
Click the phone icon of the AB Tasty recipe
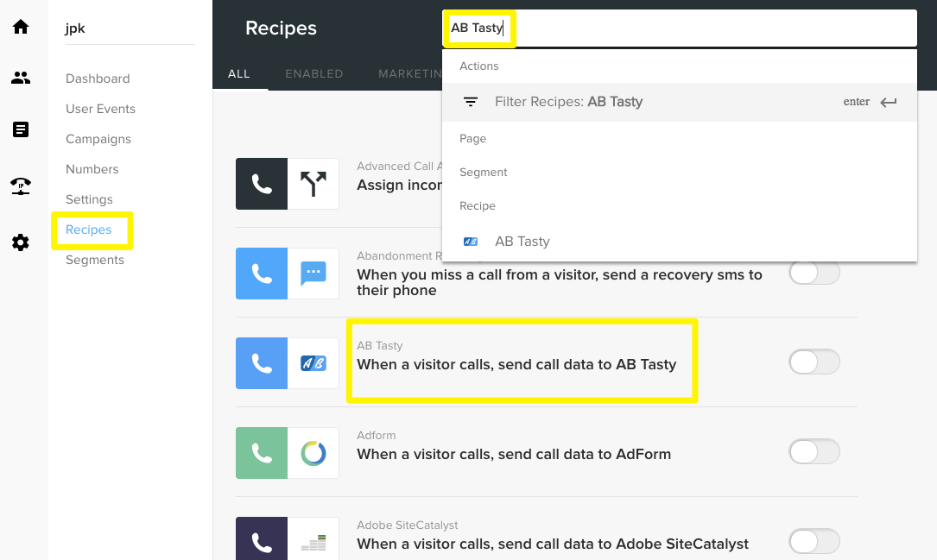click(x=262, y=363)
